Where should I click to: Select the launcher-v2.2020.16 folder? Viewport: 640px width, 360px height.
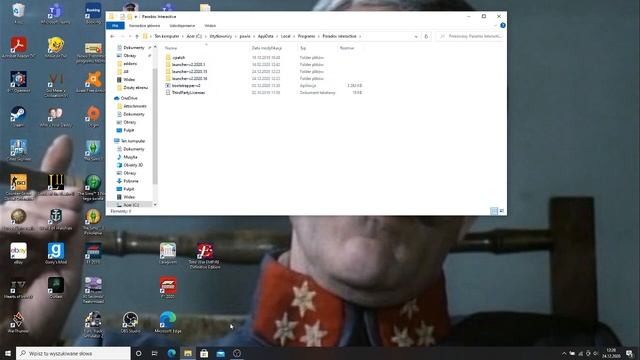click(x=189, y=78)
